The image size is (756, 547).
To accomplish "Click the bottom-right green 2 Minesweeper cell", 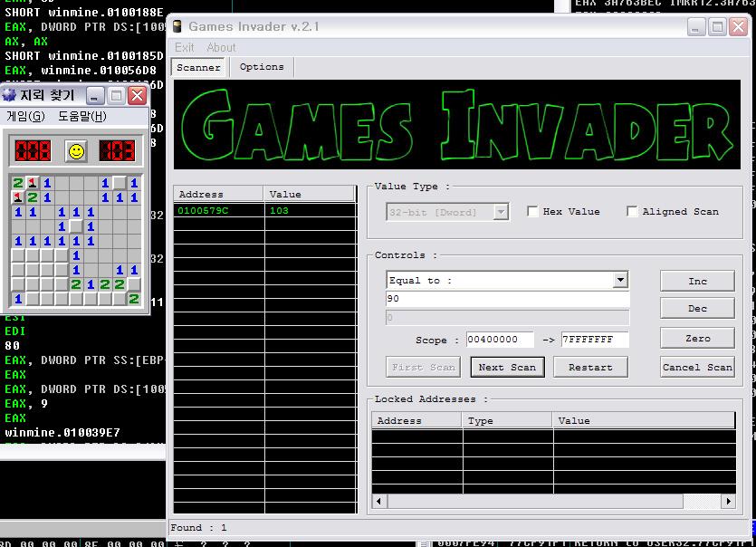I will 134,299.
